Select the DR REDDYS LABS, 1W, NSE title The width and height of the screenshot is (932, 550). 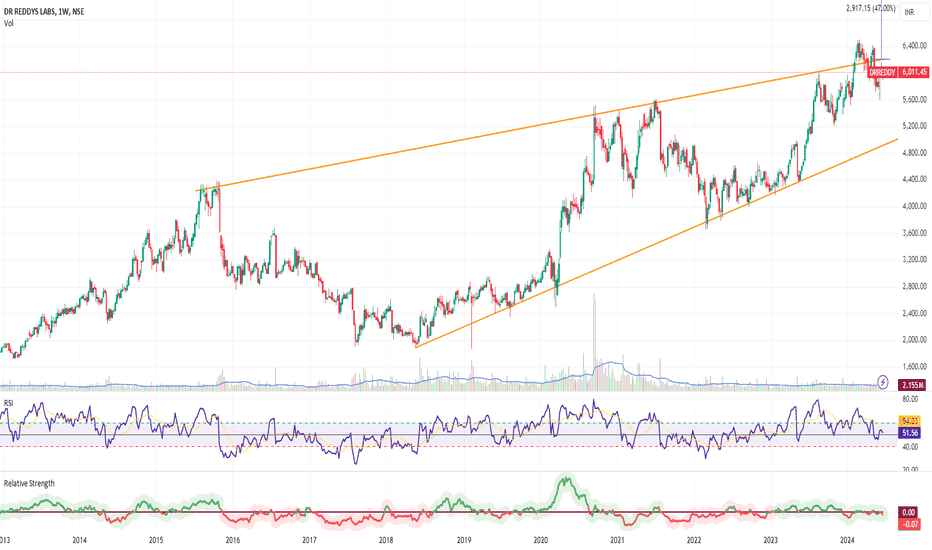pos(44,12)
